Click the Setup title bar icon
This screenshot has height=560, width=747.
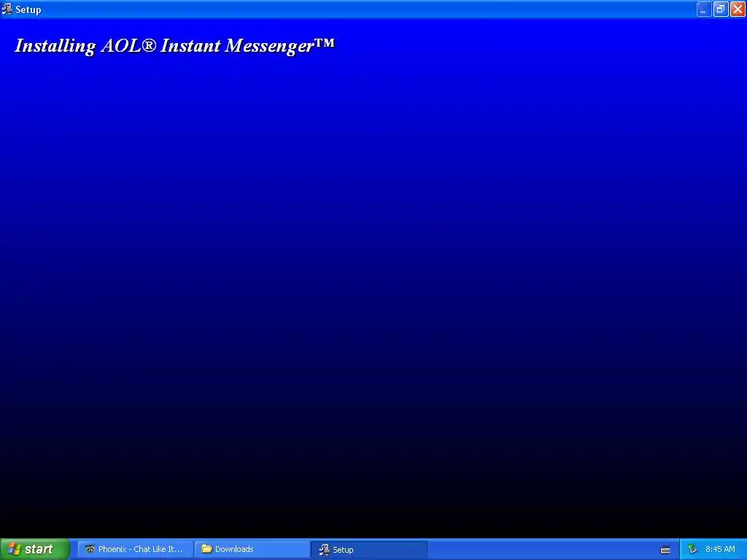tap(7, 9)
